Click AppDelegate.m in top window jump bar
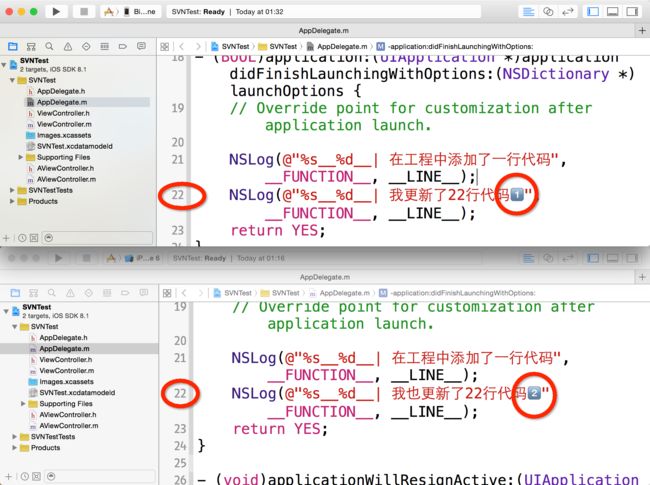This screenshot has width=650, height=485. 337,47
